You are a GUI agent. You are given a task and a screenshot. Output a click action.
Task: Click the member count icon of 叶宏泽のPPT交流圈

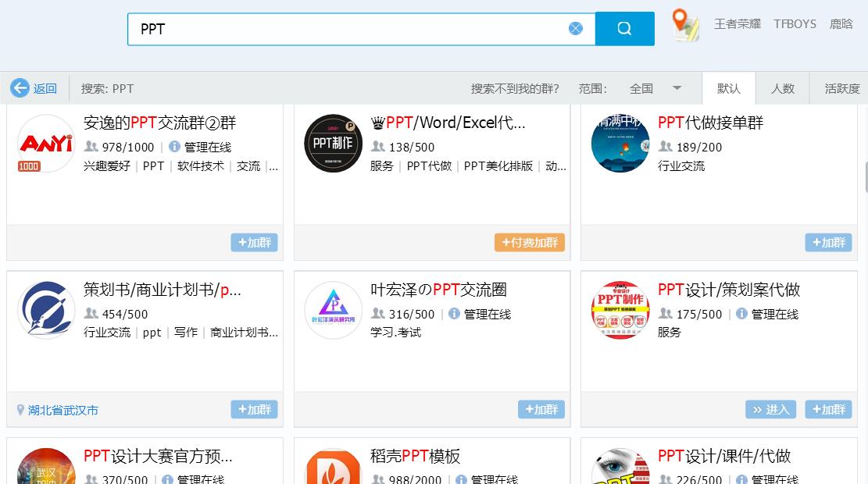point(377,315)
